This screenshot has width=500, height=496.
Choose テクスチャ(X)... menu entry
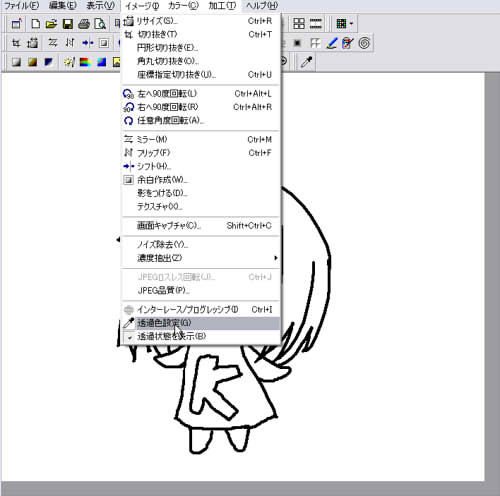coord(201,206)
